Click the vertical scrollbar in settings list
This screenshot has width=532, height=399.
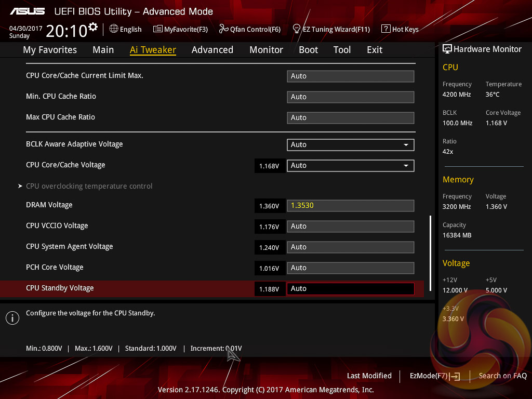430,244
